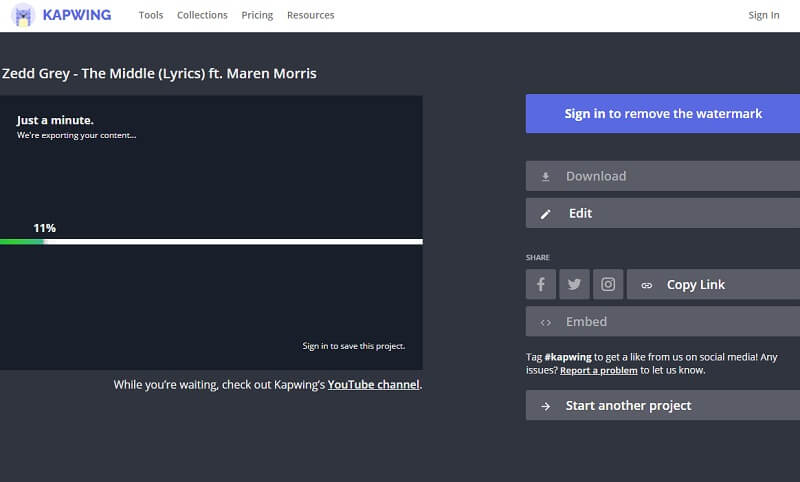The width and height of the screenshot is (800, 482).
Task: Open Kapwing's YouTube channel link
Action: (x=373, y=384)
